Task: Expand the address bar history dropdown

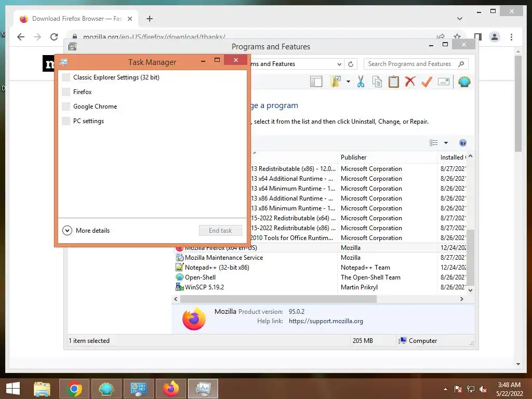Action: coord(339,64)
